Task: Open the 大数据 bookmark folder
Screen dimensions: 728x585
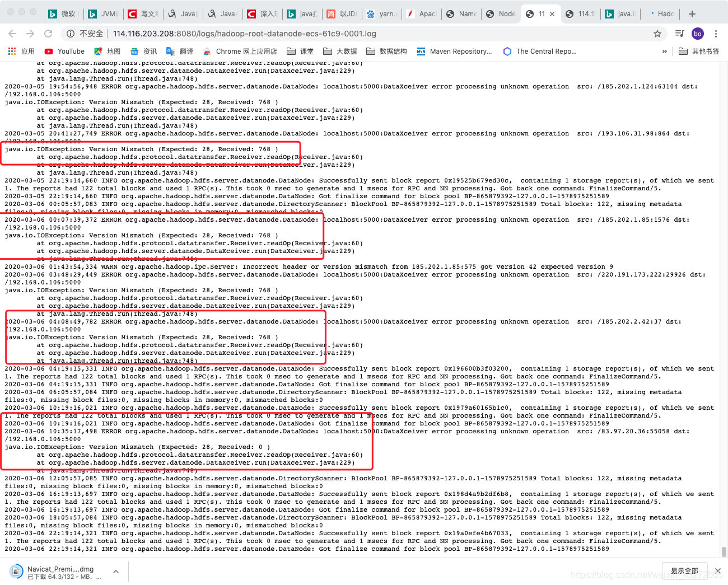Action: coord(340,51)
